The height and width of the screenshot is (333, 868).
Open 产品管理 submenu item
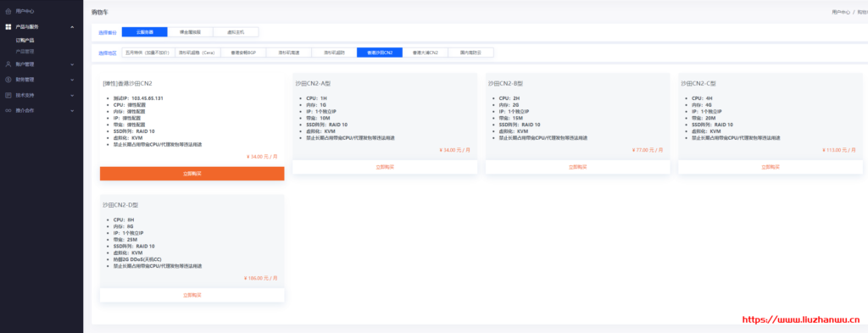tap(25, 52)
